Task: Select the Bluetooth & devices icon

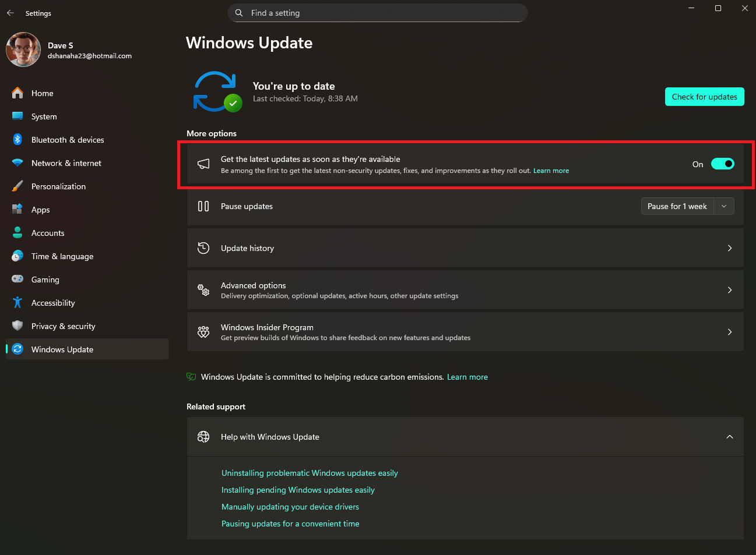Action: coord(18,140)
